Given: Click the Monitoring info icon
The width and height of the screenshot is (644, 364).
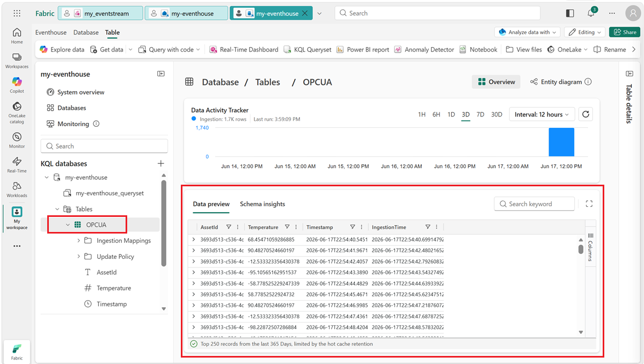Looking at the screenshot, I should [96, 124].
